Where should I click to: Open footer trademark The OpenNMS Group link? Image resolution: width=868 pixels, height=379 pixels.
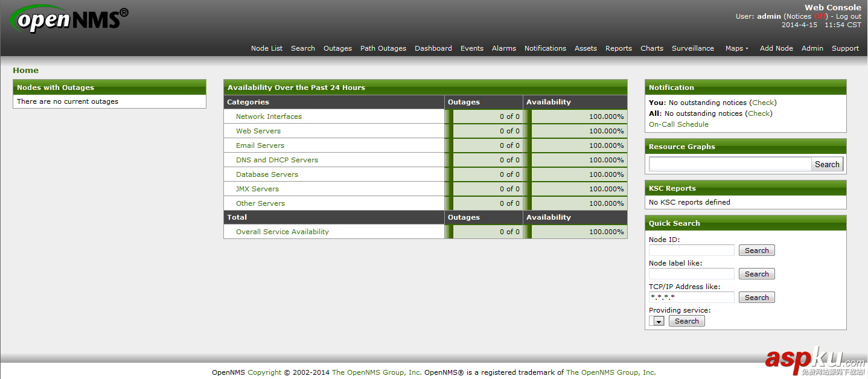click(611, 372)
